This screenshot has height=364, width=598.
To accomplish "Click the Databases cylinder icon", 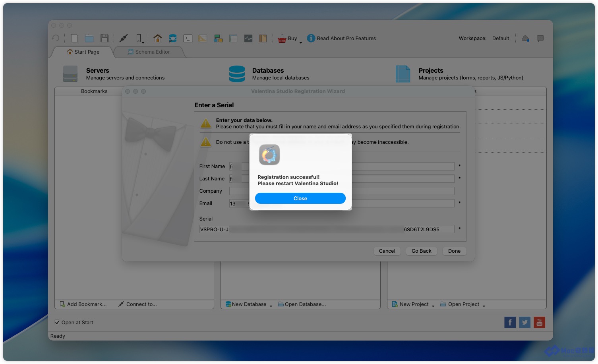I will coord(237,74).
